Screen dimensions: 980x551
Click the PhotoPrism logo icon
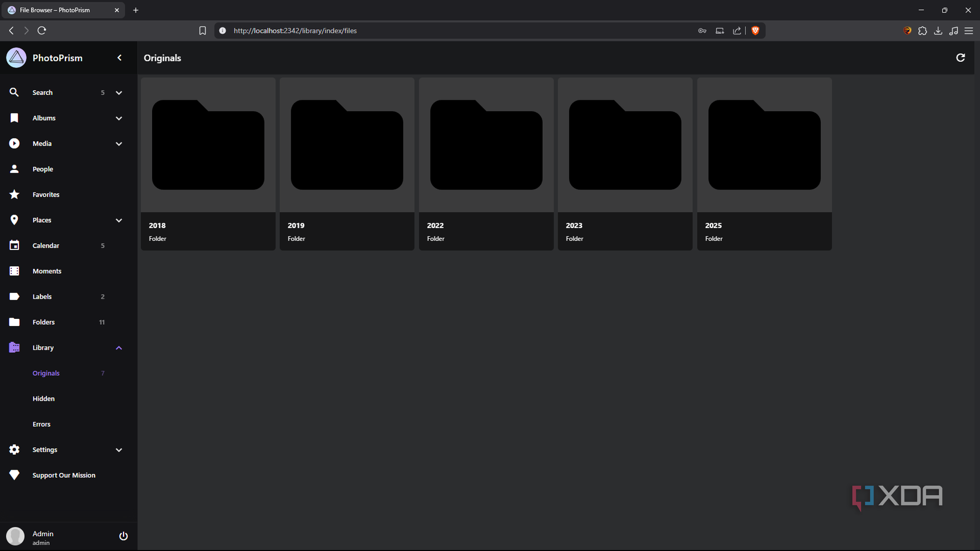point(16,58)
